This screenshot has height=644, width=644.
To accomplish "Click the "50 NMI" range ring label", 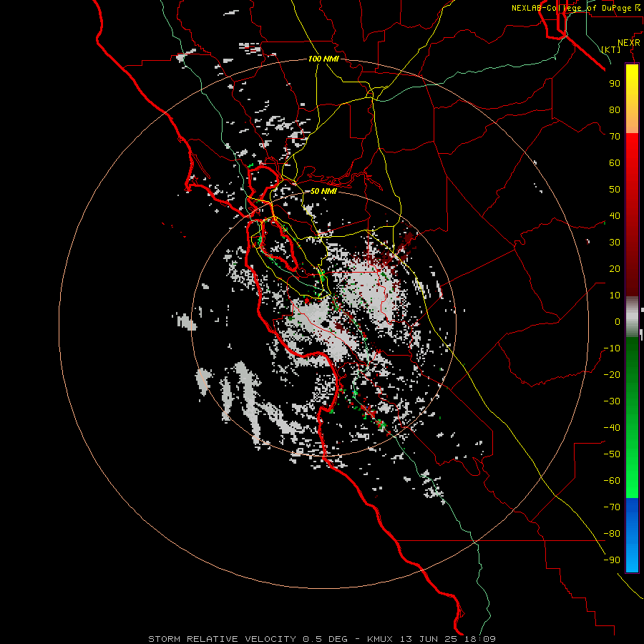I will coord(323,191).
